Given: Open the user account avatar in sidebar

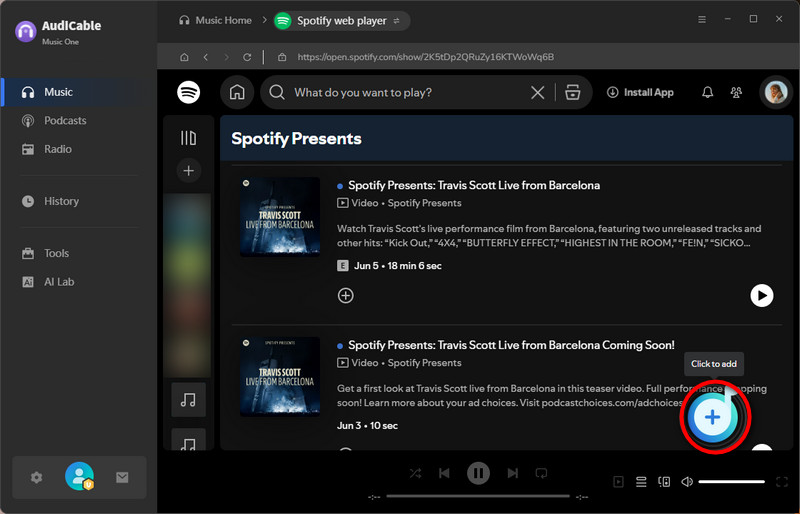Looking at the screenshot, I should (80, 476).
